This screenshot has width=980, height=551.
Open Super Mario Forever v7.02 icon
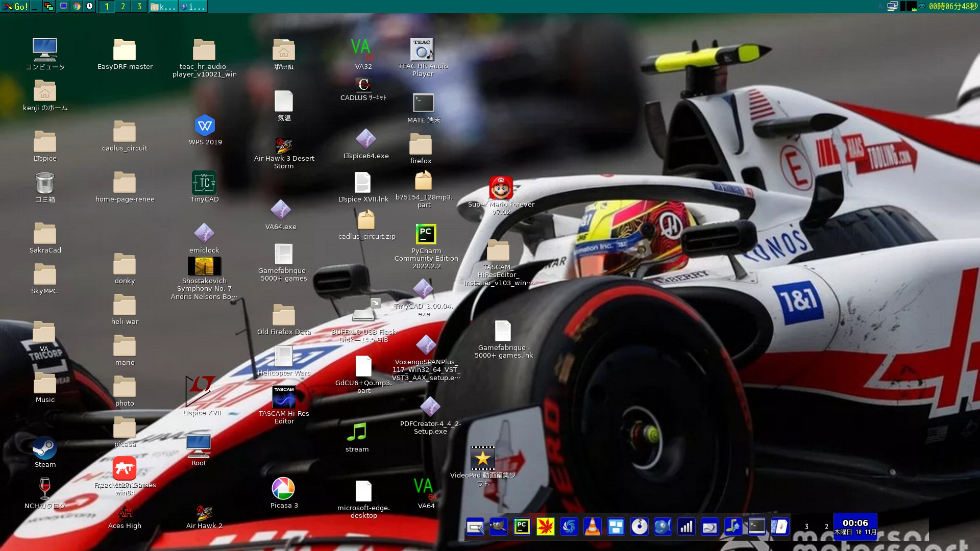click(501, 189)
